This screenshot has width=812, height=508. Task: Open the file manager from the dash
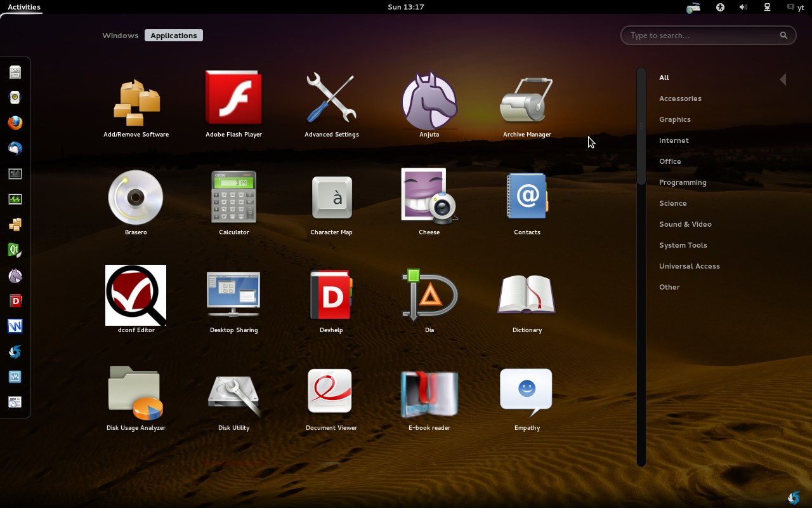click(x=15, y=72)
